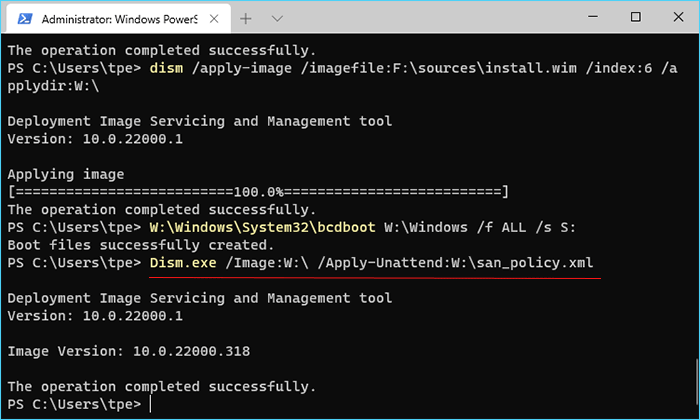The width and height of the screenshot is (700, 420).
Task: Click the W:\Windows\System32\bcdboot command text
Action: 262,228
